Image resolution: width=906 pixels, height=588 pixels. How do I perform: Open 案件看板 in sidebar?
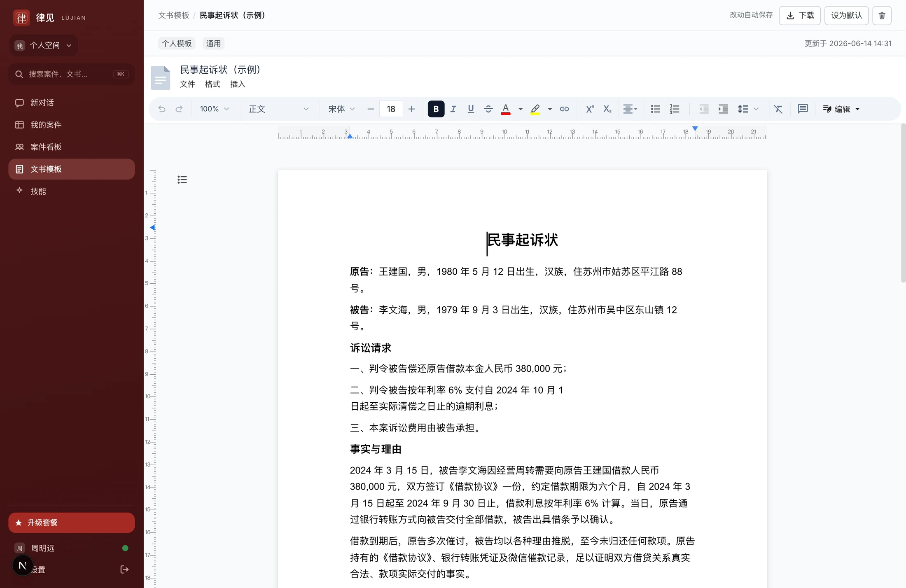[x=72, y=147]
